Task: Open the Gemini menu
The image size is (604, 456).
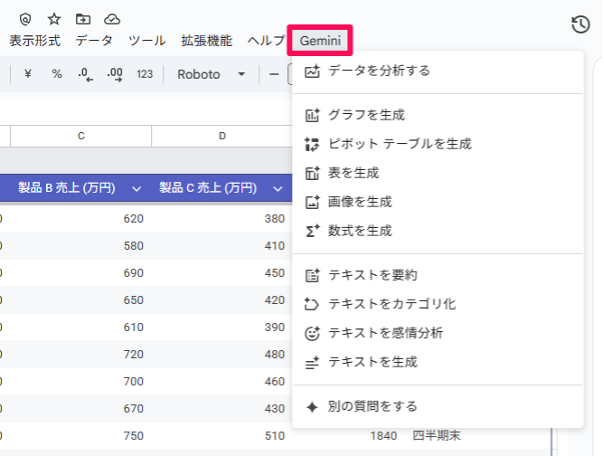Action: [320, 40]
